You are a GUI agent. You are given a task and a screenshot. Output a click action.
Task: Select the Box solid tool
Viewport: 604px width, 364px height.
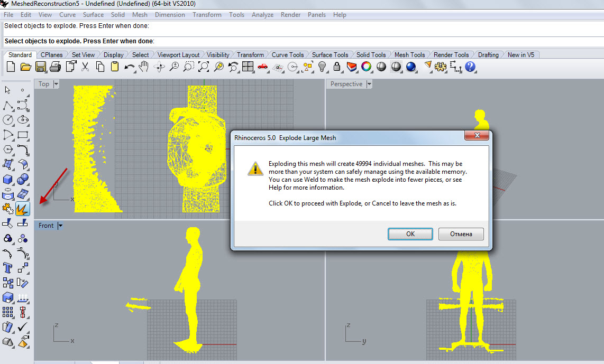coord(8,180)
